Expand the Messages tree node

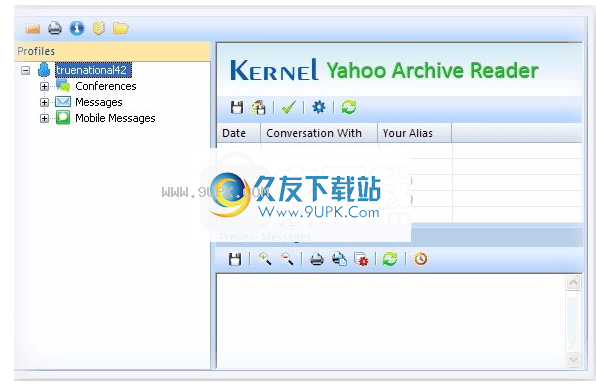pyautogui.click(x=44, y=102)
